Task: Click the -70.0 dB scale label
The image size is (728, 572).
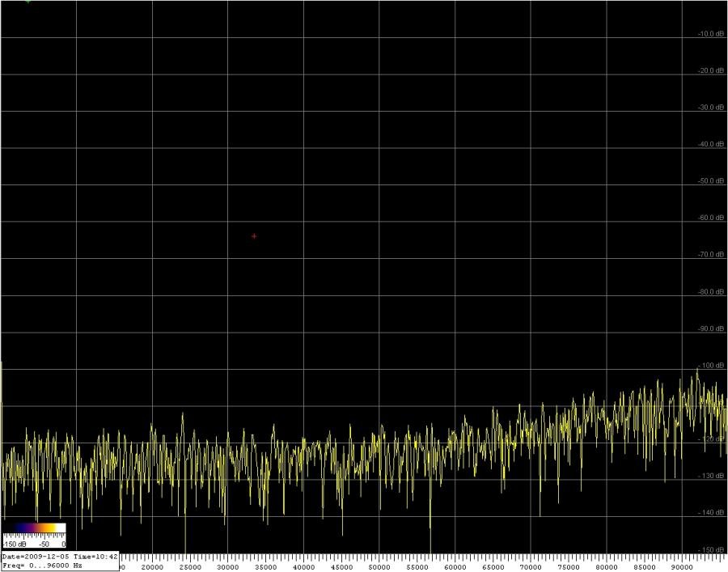Action: (711, 255)
